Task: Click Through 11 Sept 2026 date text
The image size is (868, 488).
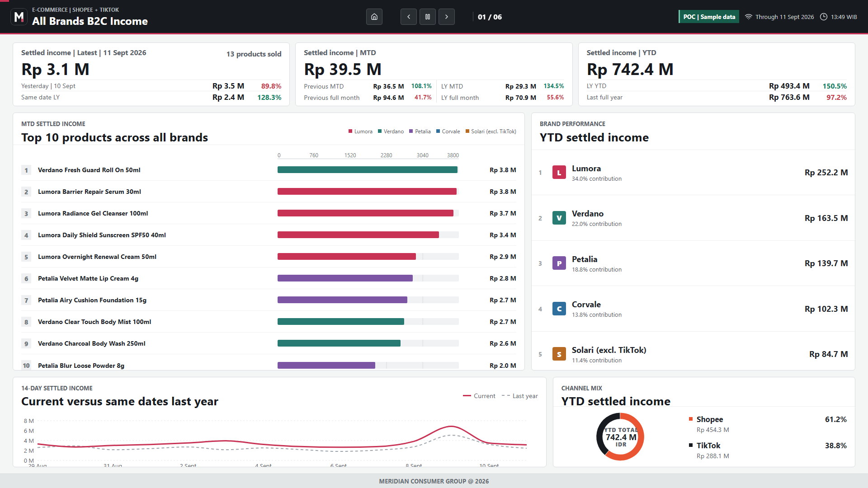Action: pyautogui.click(x=784, y=17)
